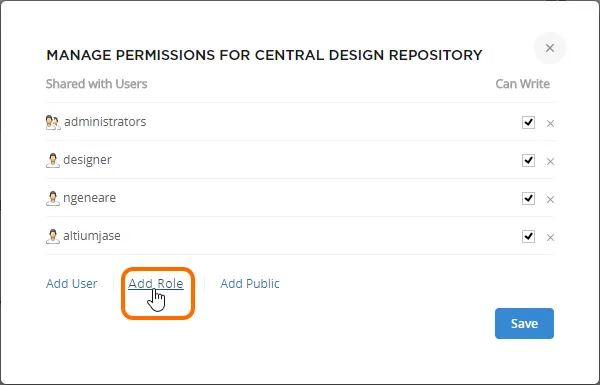This screenshot has height=385, width=600.
Task: Uncheck Can Write for administrators
Action: point(528,122)
